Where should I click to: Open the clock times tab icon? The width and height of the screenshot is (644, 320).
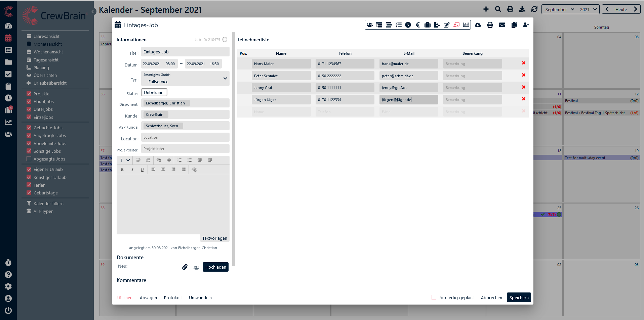tap(408, 25)
